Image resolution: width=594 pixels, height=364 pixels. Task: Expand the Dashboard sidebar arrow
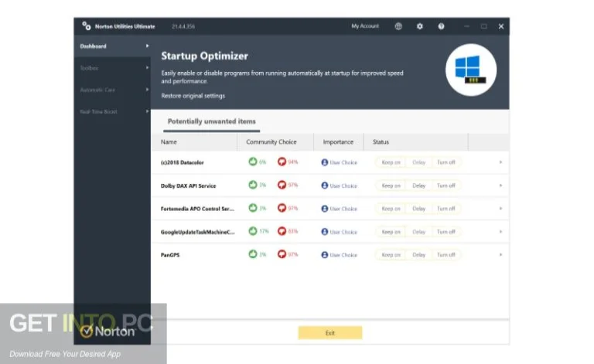click(x=148, y=46)
